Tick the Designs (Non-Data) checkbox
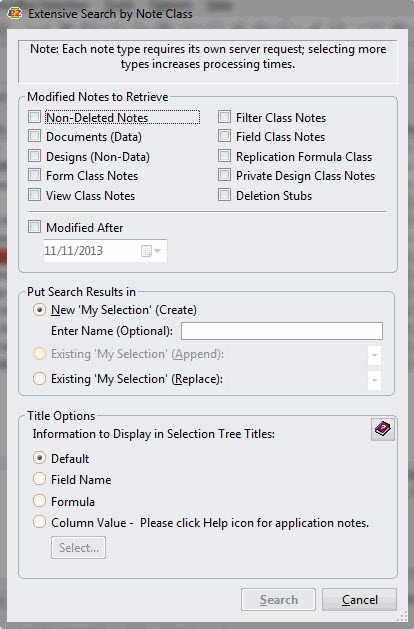This screenshot has height=629, width=414. coord(34,155)
